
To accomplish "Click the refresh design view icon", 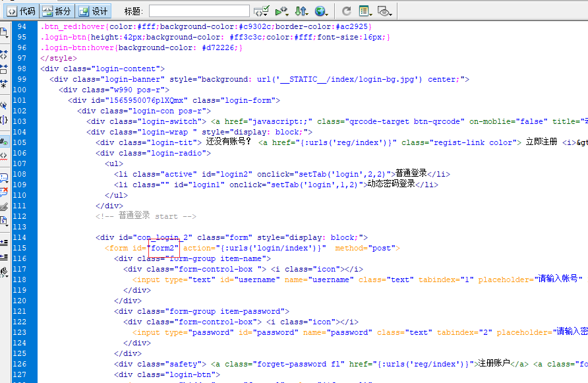I will pyautogui.click(x=346, y=11).
